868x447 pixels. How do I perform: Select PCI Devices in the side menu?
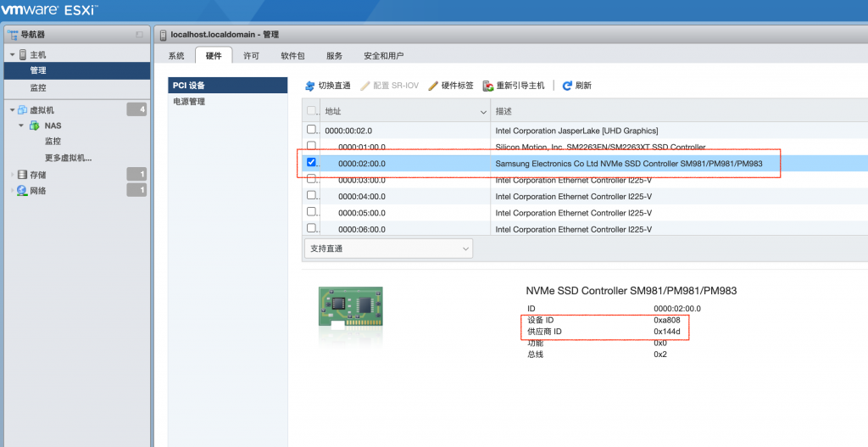227,86
